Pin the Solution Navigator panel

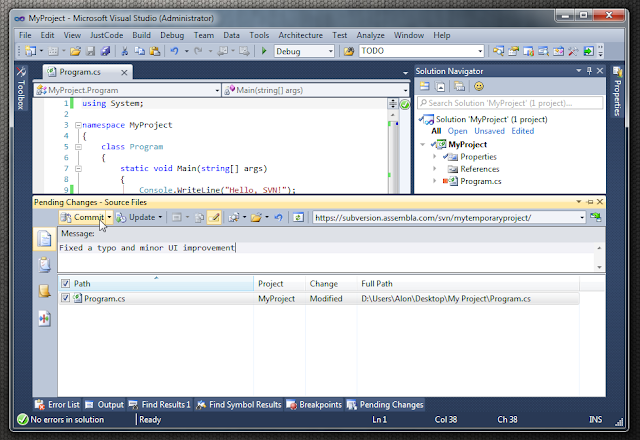click(589, 71)
